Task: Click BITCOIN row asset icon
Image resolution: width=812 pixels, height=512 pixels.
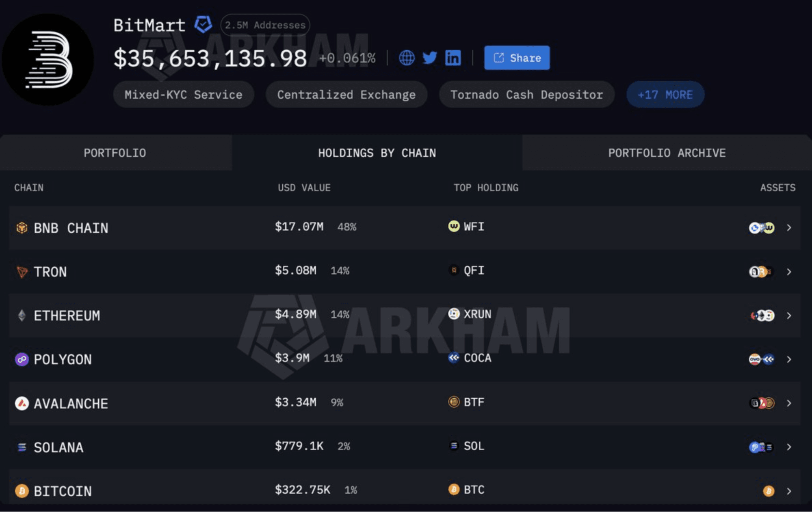Action: tap(769, 491)
